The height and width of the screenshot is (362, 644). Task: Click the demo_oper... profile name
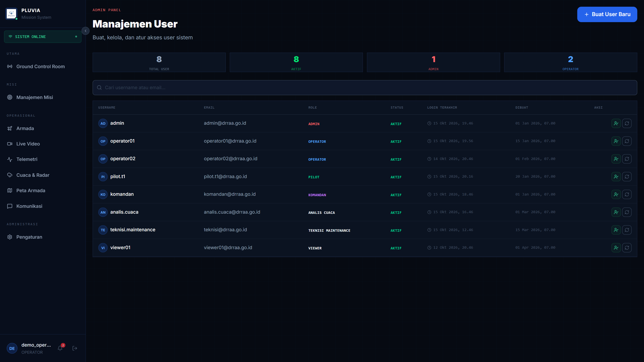click(x=36, y=345)
